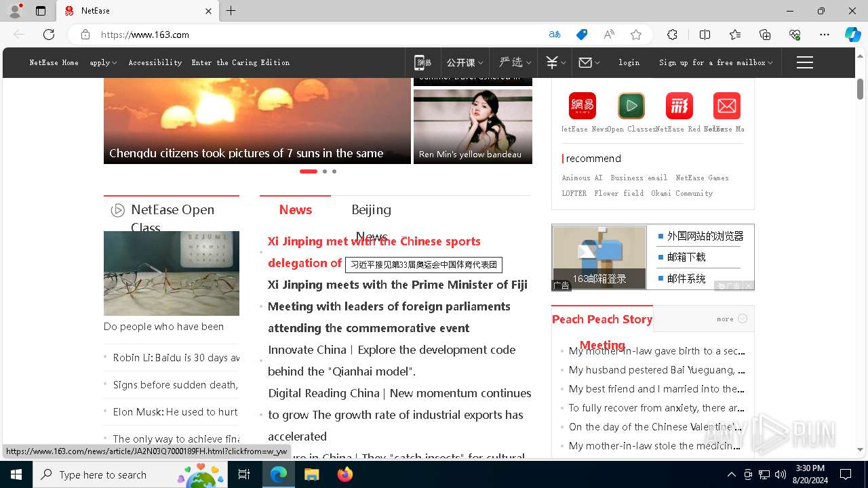Open Edge Settings and more menu
The height and width of the screenshot is (488, 868).
(x=825, y=35)
